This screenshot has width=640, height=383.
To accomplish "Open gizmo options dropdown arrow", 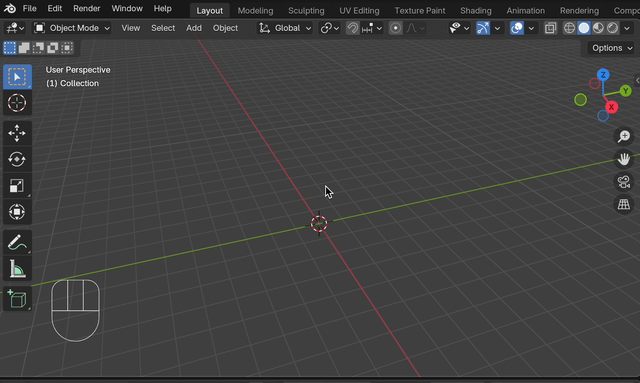I will click(x=497, y=28).
